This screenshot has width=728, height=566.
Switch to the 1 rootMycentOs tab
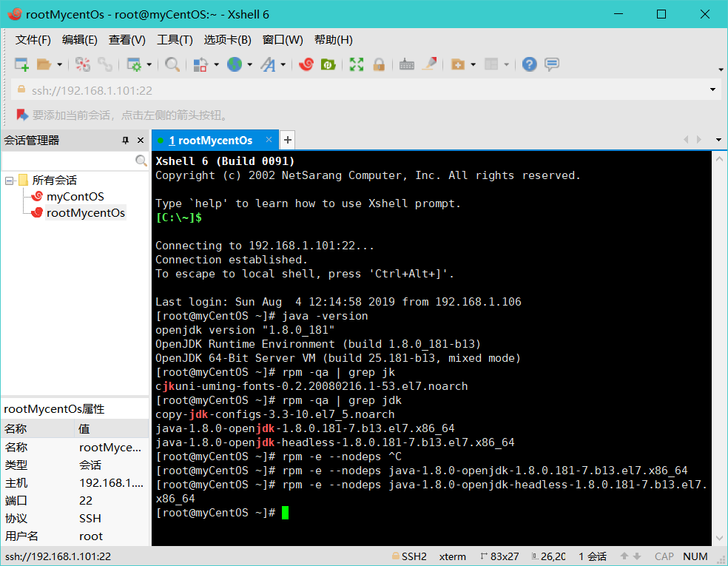click(210, 141)
